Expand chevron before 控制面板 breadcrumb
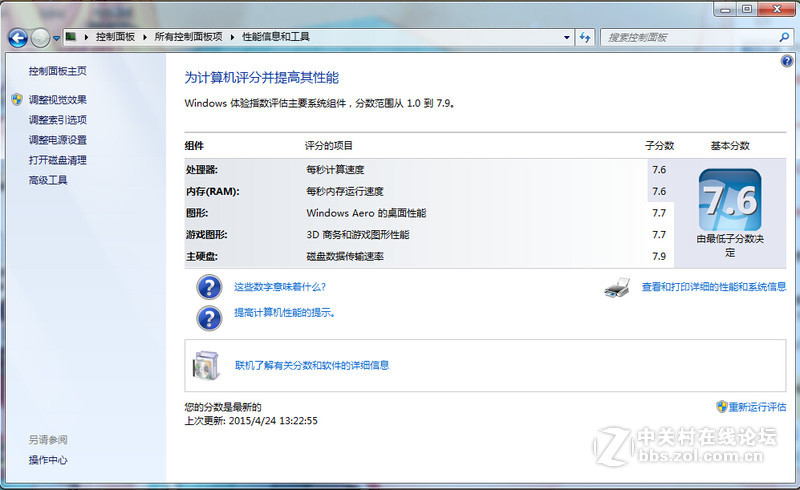Viewport: 800px width, 490px height. point(86,37)
